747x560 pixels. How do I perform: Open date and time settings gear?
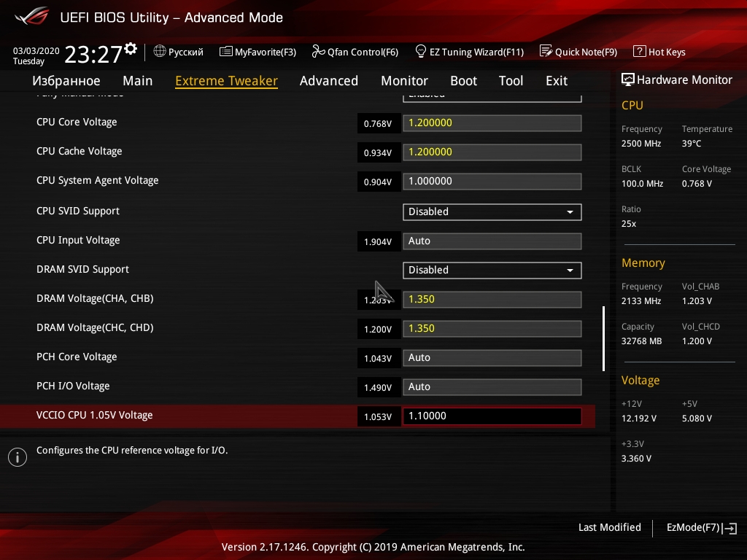coord(131,48)
